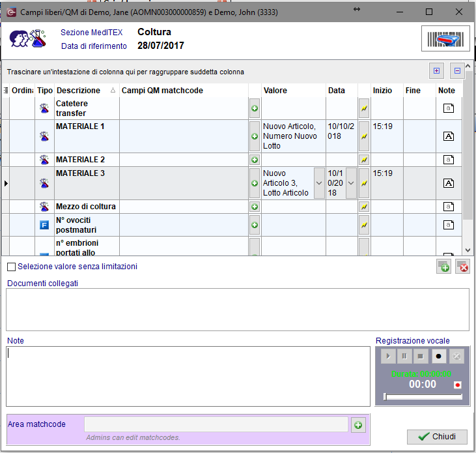
Task: Collapse all groups with minus icon
Action: pos(457,71)
